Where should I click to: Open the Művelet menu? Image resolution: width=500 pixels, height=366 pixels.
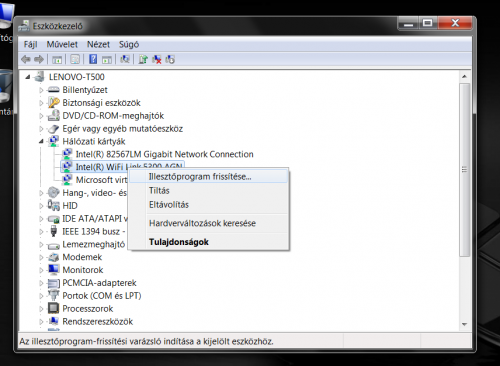pyautogui.click(x=62, y=44)
